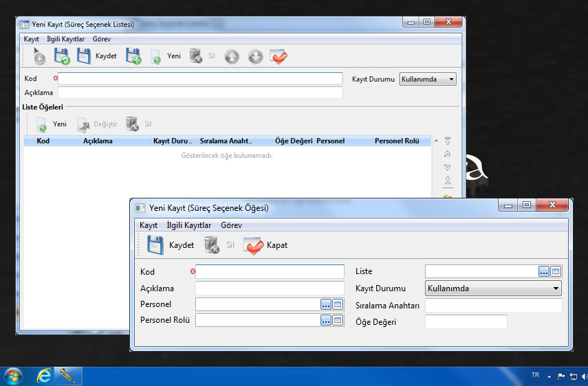Click the down arrow icon in main toolbar

pyautogui.click(x=255, y=57)
